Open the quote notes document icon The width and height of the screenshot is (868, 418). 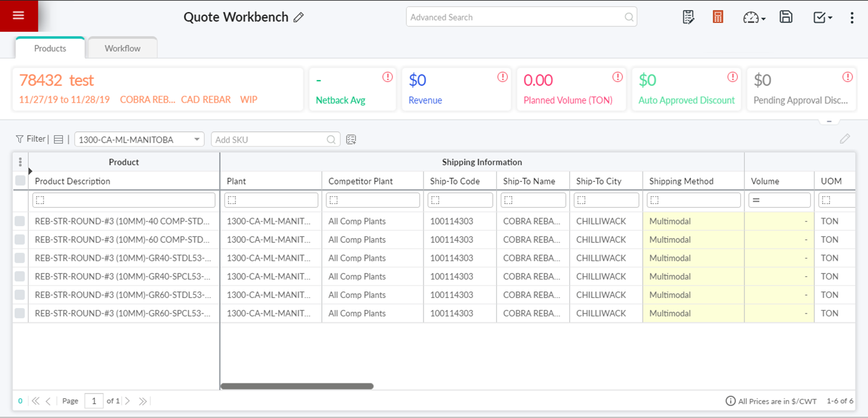[688, 17]
